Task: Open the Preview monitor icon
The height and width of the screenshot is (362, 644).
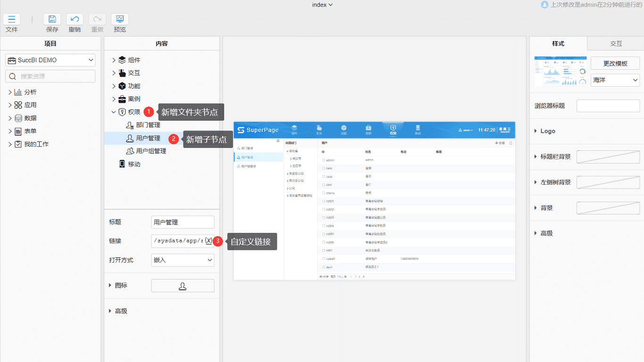Action: (x=120, y=19)
